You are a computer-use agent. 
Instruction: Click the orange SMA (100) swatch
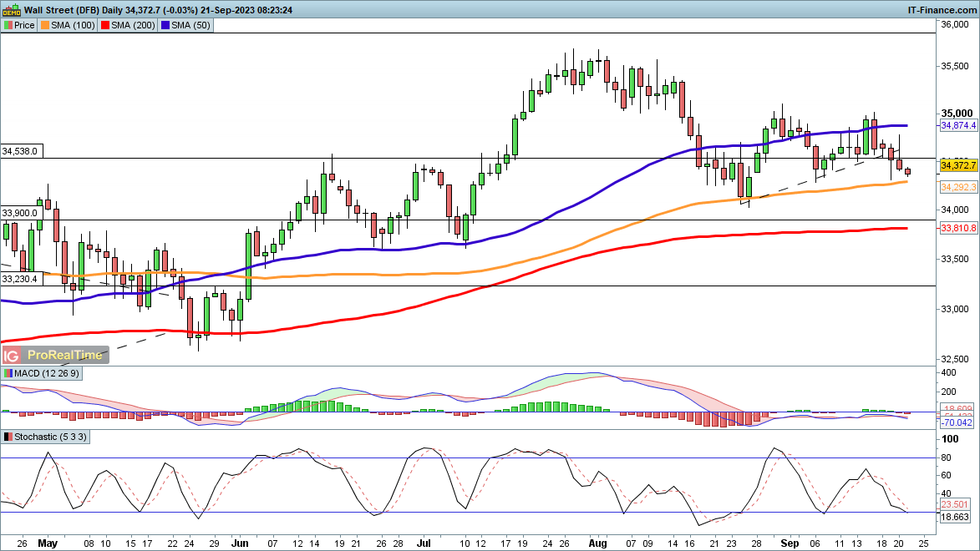coord(44,25)
